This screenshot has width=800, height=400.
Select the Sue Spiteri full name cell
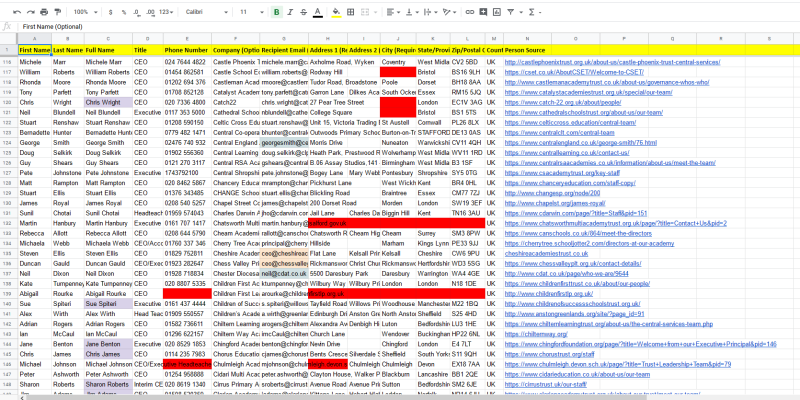[109, 304]
